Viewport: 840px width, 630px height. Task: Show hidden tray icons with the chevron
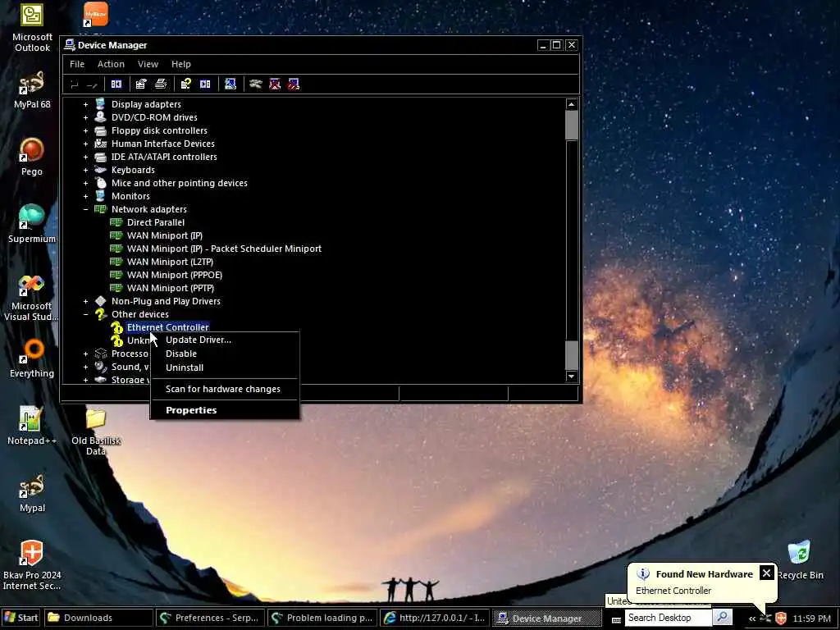click(752, 619)
